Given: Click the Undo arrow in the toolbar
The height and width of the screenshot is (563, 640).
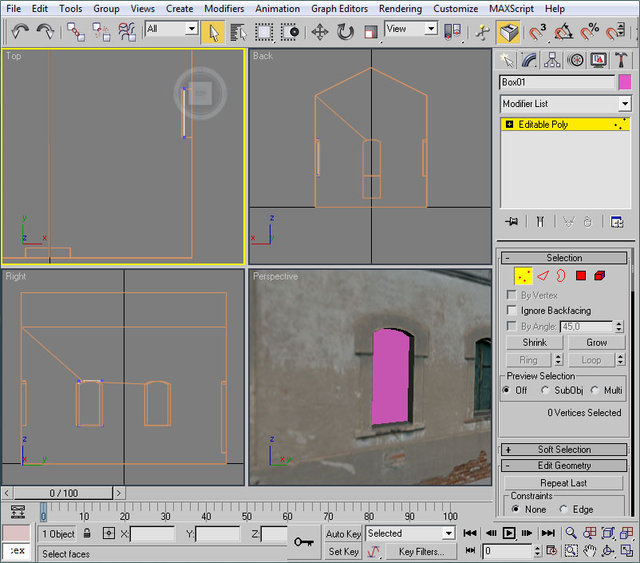Looking at the screenshot, I should point(20,32).
